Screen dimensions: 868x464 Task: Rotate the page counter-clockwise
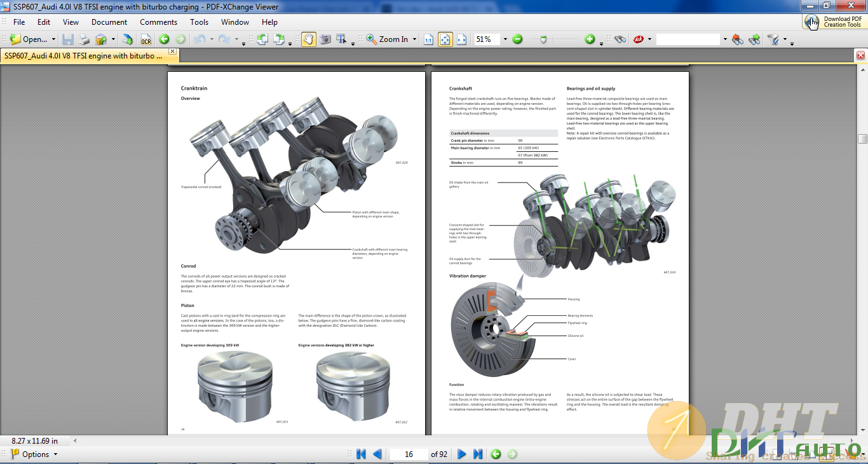click(x=262, y=39)
